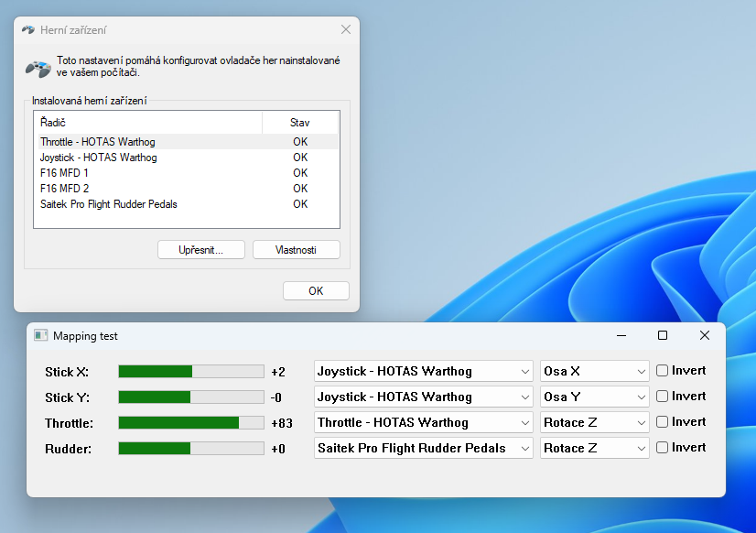This screenshot has width=756, height=533.
Task: Check Invert for the Throttle row
Action: coord(662,422)
